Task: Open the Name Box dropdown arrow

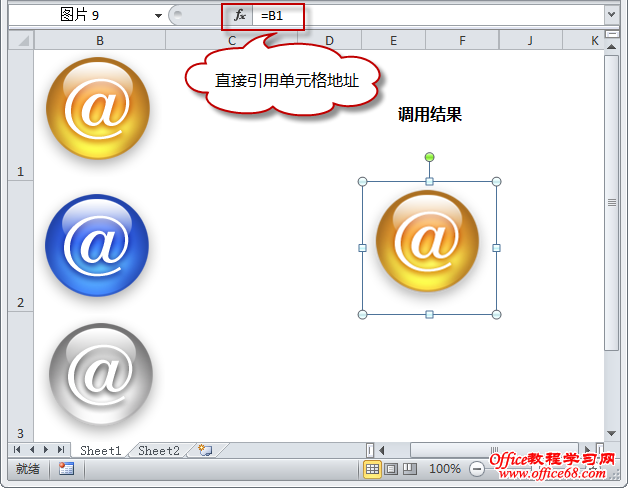Action: pos(159,16)
